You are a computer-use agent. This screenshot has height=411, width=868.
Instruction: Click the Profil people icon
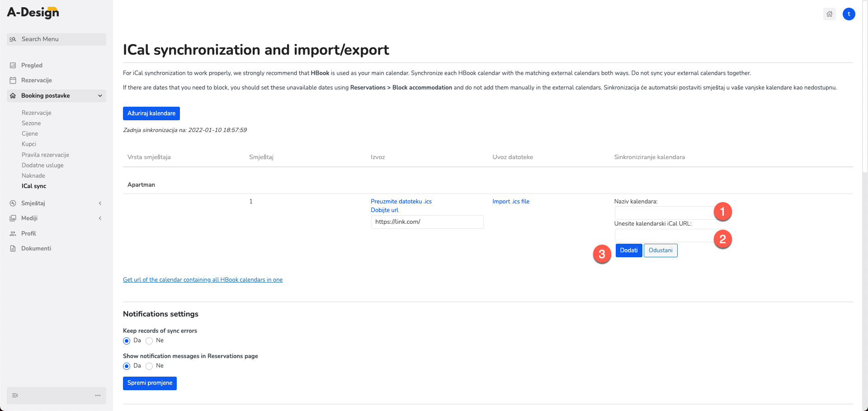click(13, 234)
